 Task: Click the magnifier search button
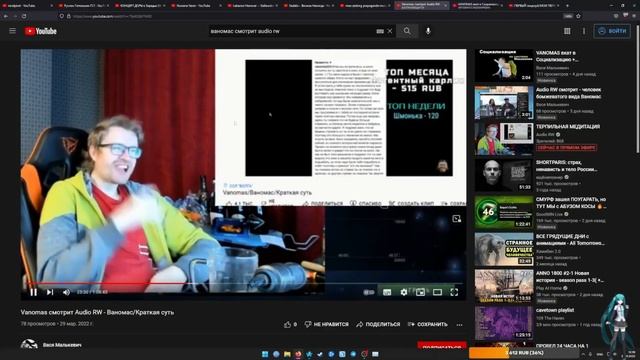(x=407, y=31)
